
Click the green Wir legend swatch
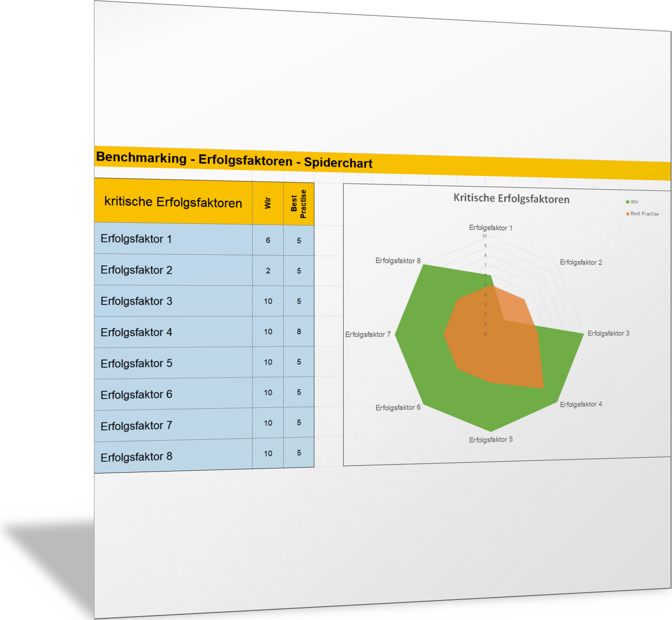pos(628,202)
